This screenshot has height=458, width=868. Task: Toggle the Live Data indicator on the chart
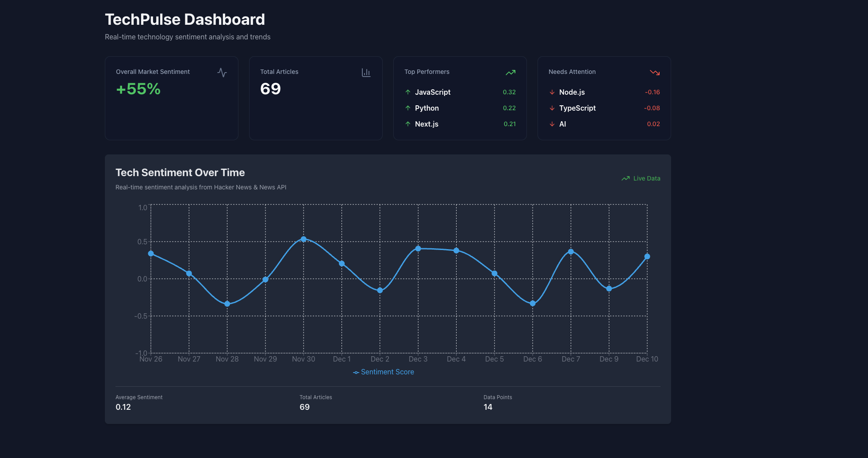[x=641, y=178]
